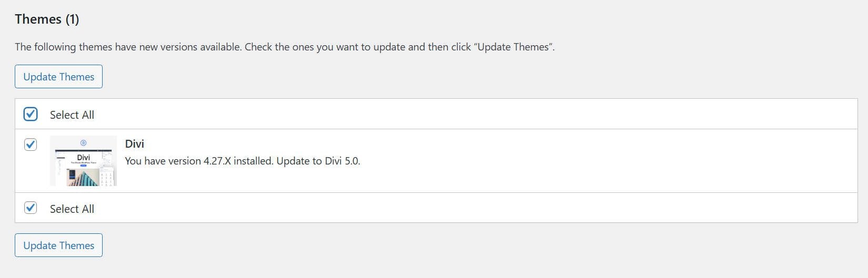Viewport: 868px width, 278px height.
Task: Click the top Select All label
Action: coord(72,115)
